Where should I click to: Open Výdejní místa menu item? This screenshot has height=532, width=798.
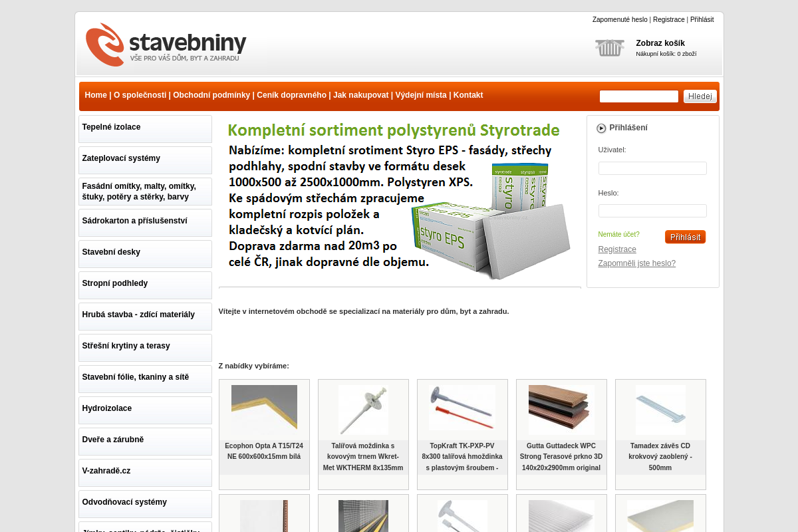[x=421, y=95]
